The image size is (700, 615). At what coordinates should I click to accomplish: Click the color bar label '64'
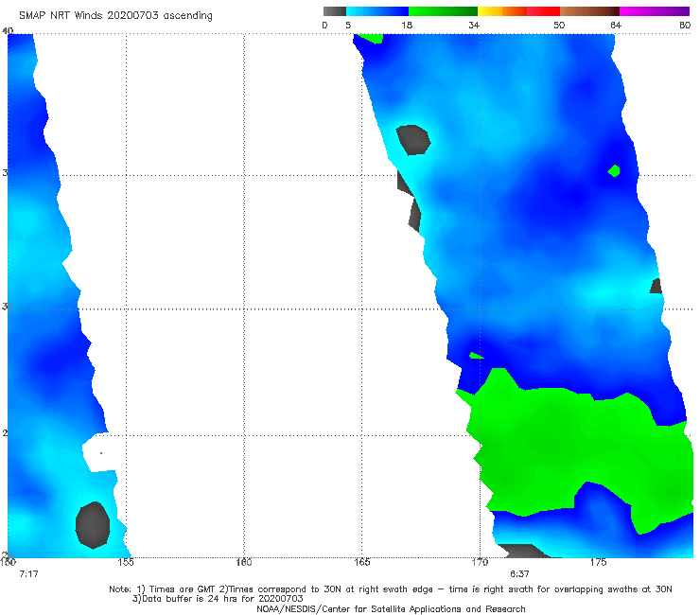[x=616, y=25]
